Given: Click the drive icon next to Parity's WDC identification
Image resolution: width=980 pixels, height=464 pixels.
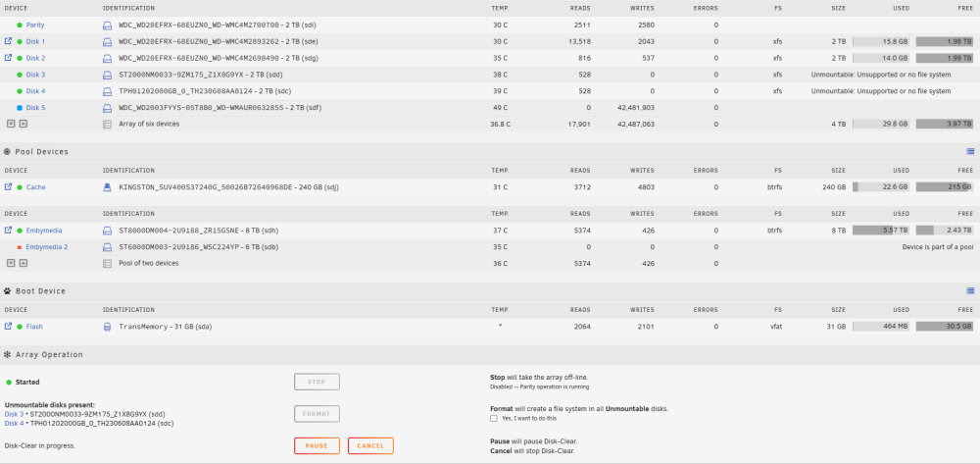Looking at the screenshot, I should (107, 25).
